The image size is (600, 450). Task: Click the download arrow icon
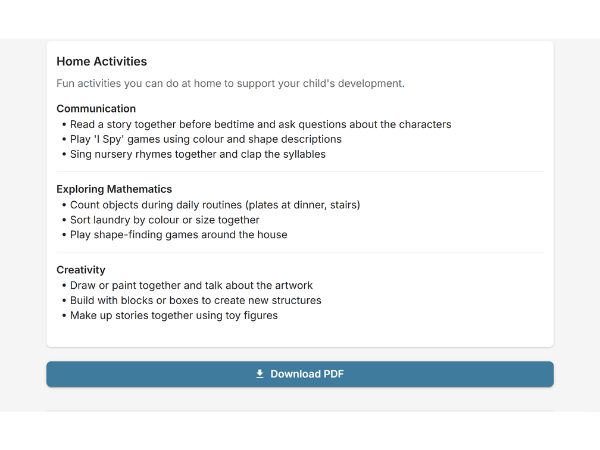260,374
